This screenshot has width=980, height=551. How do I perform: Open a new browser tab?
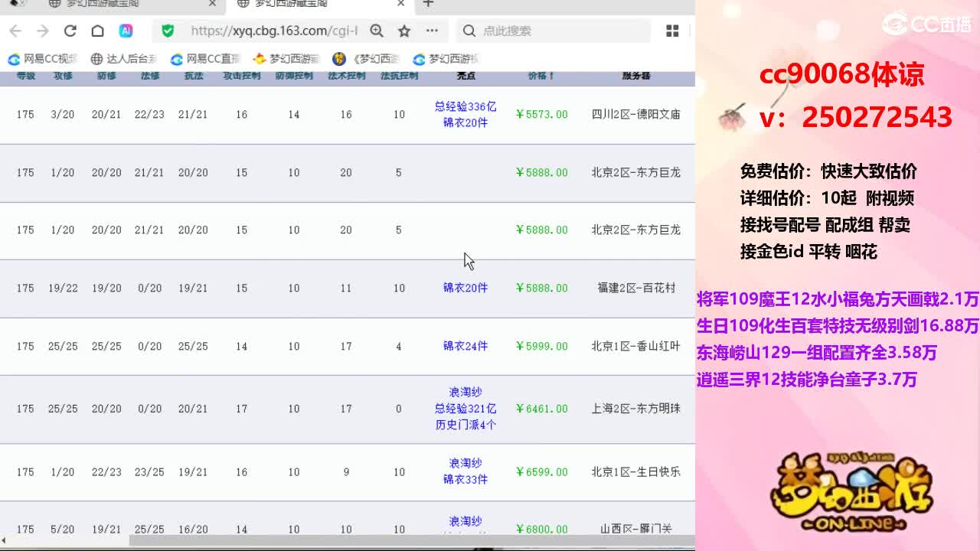tap(428, 4)
